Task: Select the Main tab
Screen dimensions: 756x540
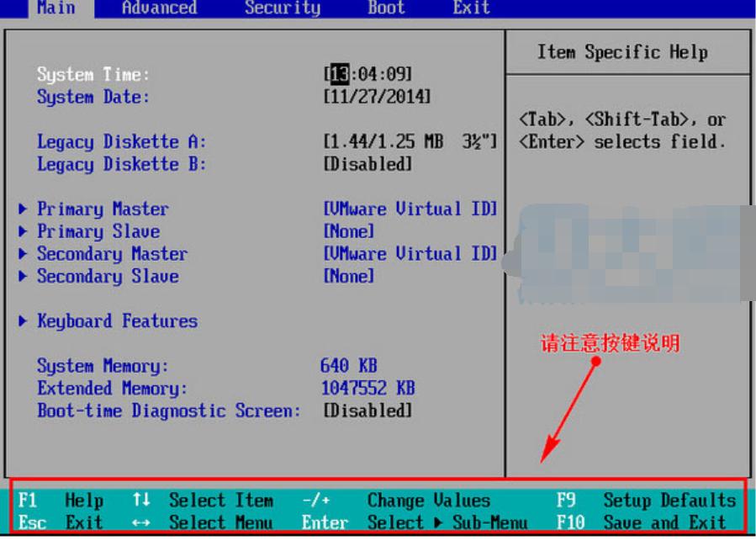Action: click(57, 8)
